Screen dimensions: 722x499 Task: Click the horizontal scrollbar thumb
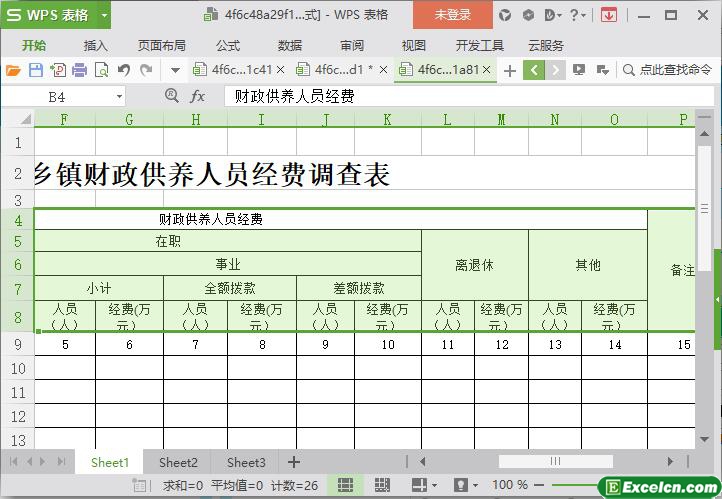click(x=554, y=462)
